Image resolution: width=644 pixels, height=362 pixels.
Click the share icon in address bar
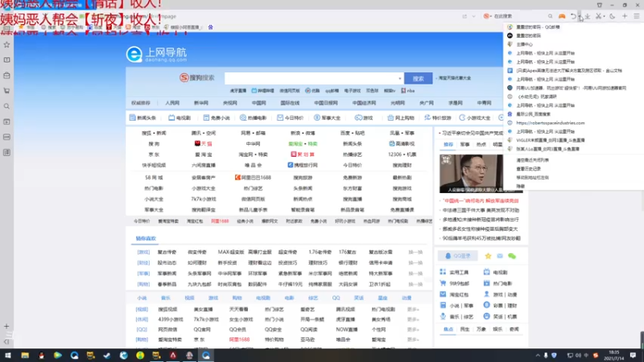pos(464,16)
